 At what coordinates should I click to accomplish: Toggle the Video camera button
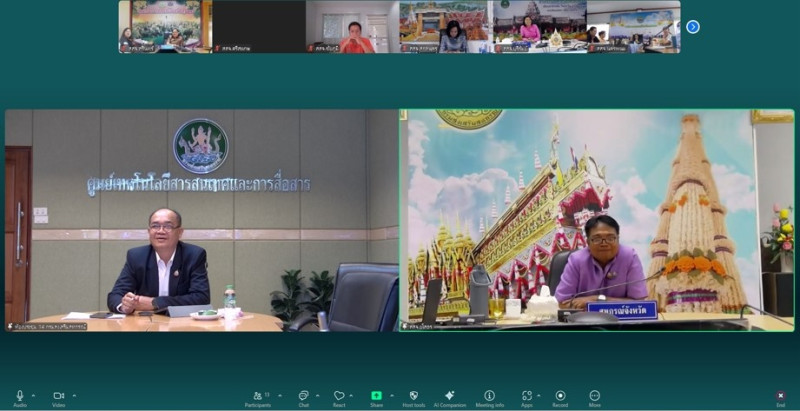point(59,398)
